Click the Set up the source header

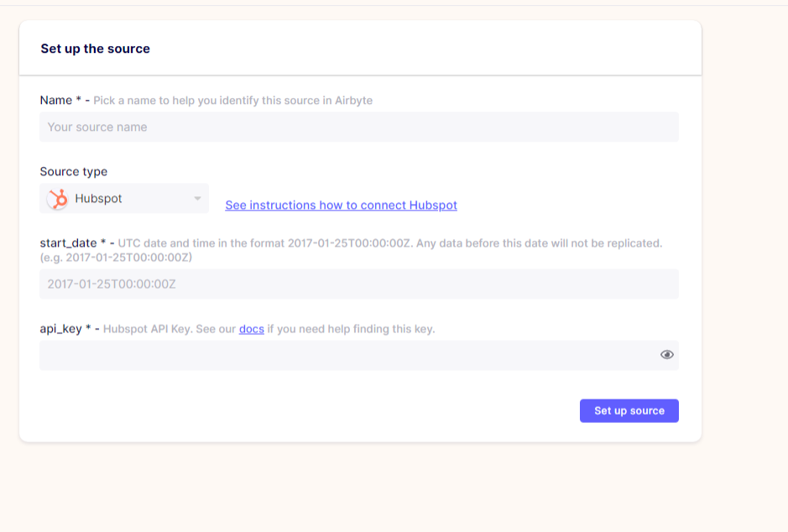[x=95, y=48]
